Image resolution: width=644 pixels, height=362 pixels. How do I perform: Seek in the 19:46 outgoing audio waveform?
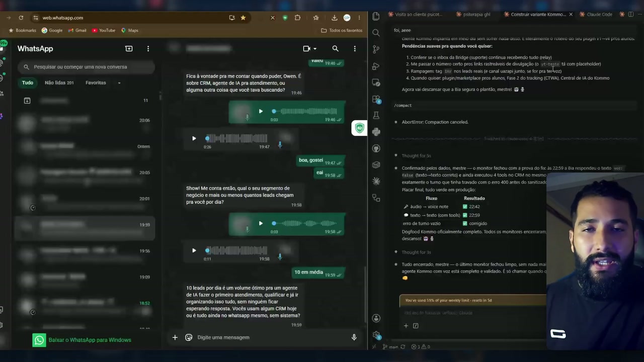[x=304, y=111]
